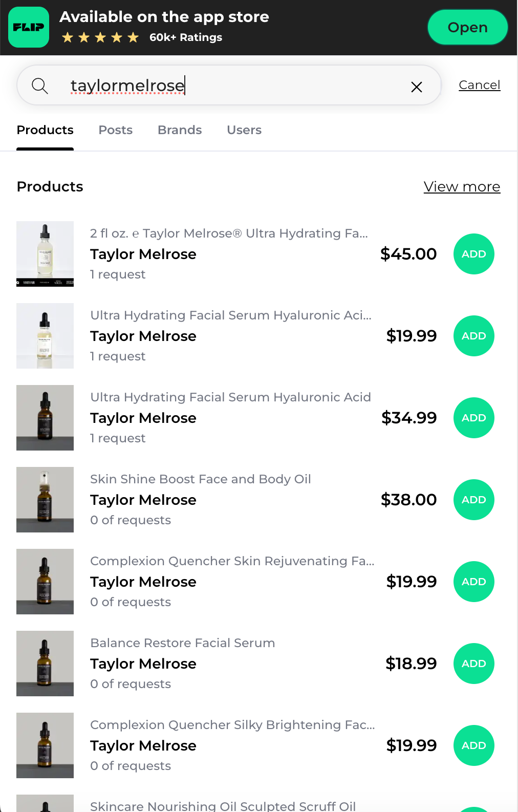Add the $45.00 Ultra Hydrating product
Screen dimensions: 518x812
pos(473,254)
